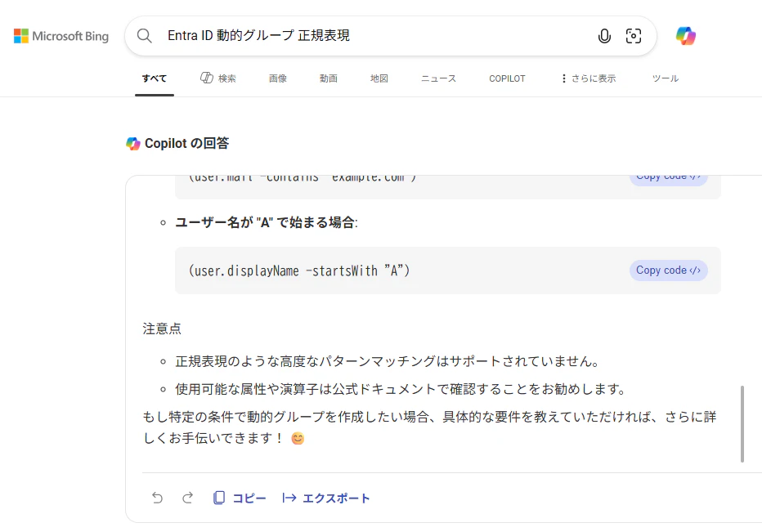
Task: Click the bullet 正規表現のような高度なパターンマッチング
Action: click(x=388, y=361)
